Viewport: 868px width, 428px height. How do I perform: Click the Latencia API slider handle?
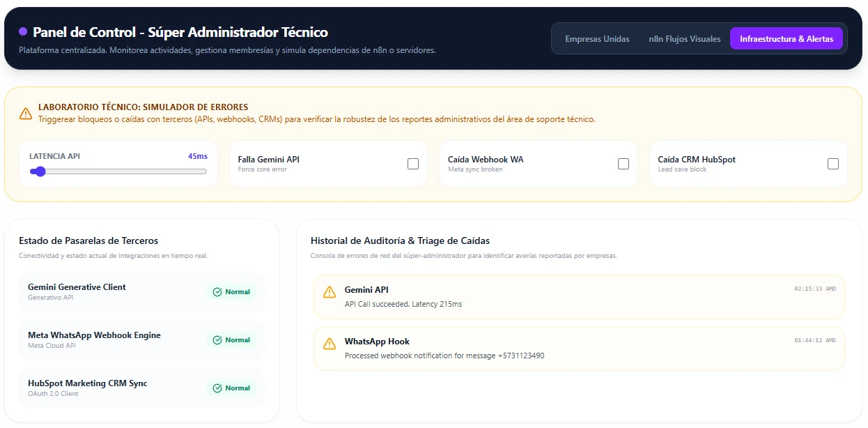pyautogui.click(x=40, y=171)
